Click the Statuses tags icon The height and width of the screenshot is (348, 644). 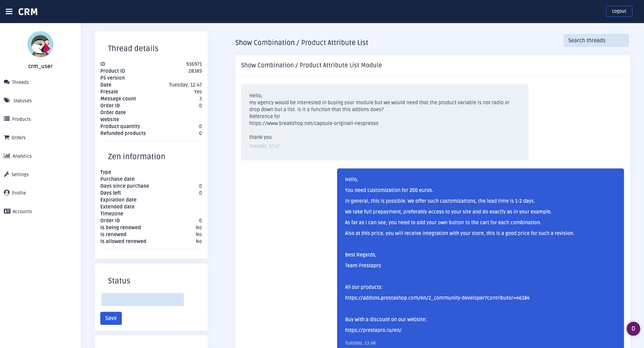(x=7, y=100)
